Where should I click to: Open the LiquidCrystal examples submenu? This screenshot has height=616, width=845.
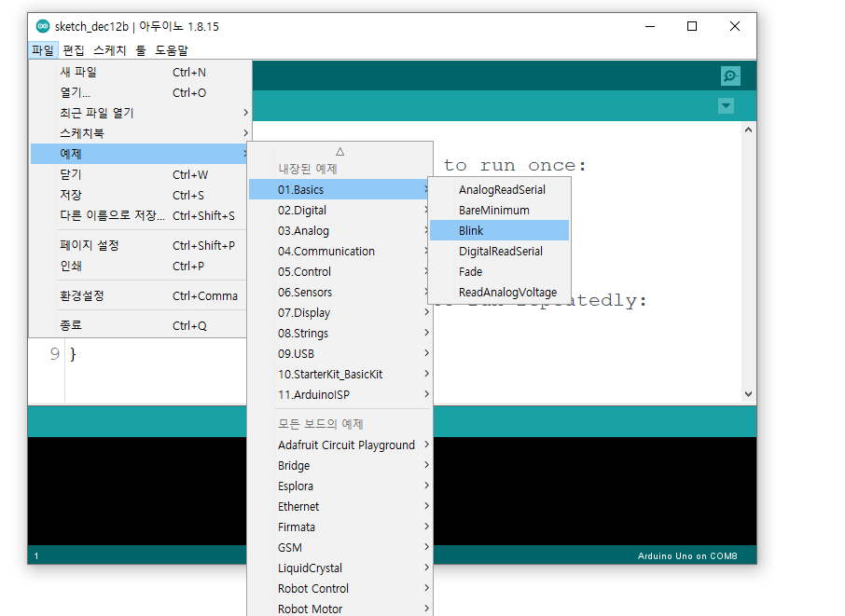(x=339, y=568)
